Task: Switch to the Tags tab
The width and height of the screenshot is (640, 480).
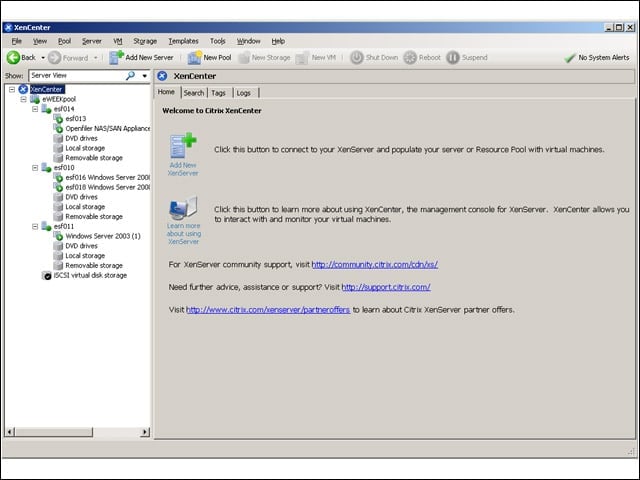Action: pos(218,93)
